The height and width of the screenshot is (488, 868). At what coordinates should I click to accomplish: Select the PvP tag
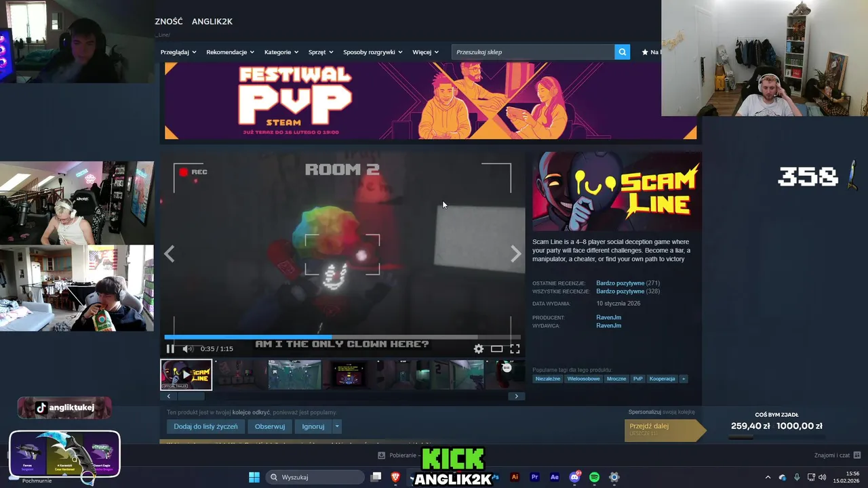pos(638,379)
